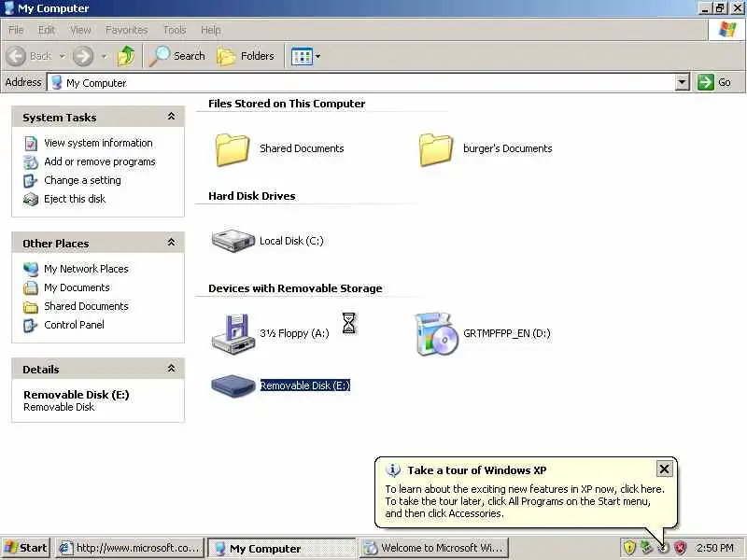Click the Take a tour balloon text

point(525,501)
